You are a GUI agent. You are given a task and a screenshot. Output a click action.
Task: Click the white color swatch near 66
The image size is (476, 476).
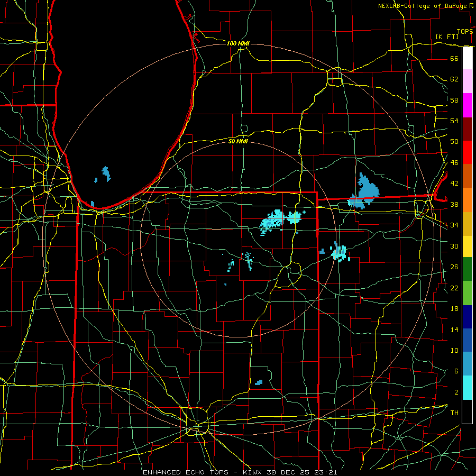467,58
